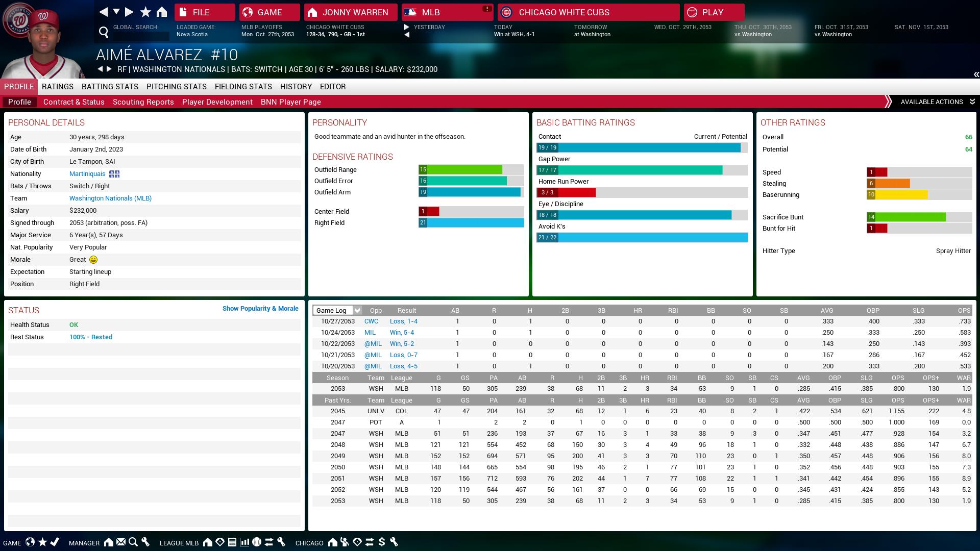Click the manager mail envelope icon

(x=121, y=542)
